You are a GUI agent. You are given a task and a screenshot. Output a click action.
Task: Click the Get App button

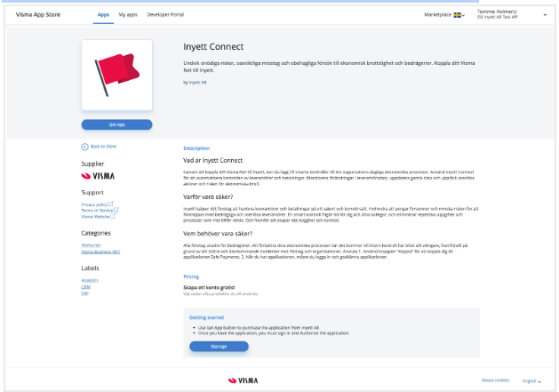[117, 124]
